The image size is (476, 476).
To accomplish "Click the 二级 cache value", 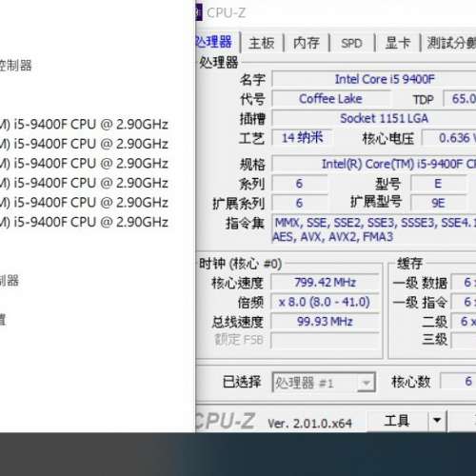I will point(464,322).
